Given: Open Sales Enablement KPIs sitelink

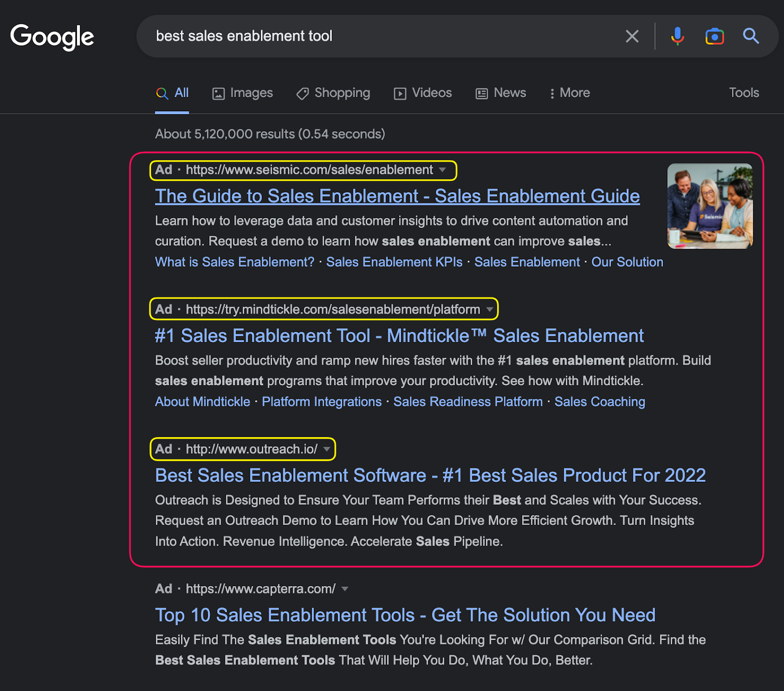Looking at the screenshot, I should 394,262.
